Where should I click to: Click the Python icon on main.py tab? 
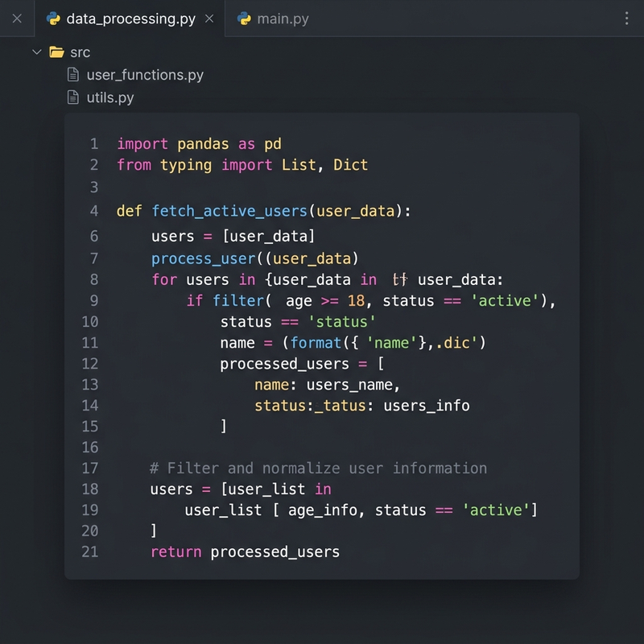coord(244,19)
